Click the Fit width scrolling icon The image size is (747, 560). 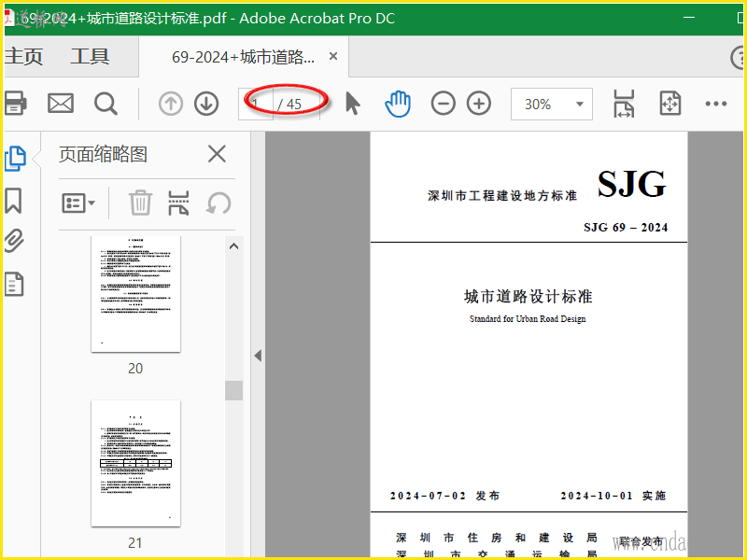[624, 104]
